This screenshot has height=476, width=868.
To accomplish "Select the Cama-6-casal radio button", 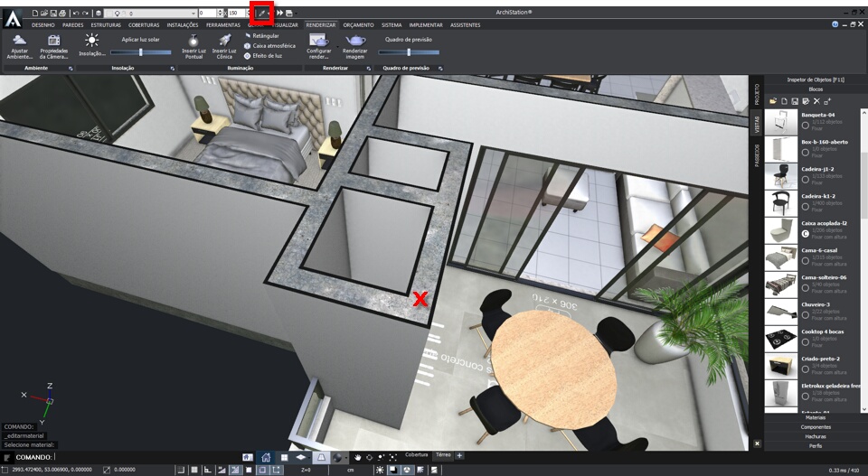I will pyautogui.click(x=806, y=260).
